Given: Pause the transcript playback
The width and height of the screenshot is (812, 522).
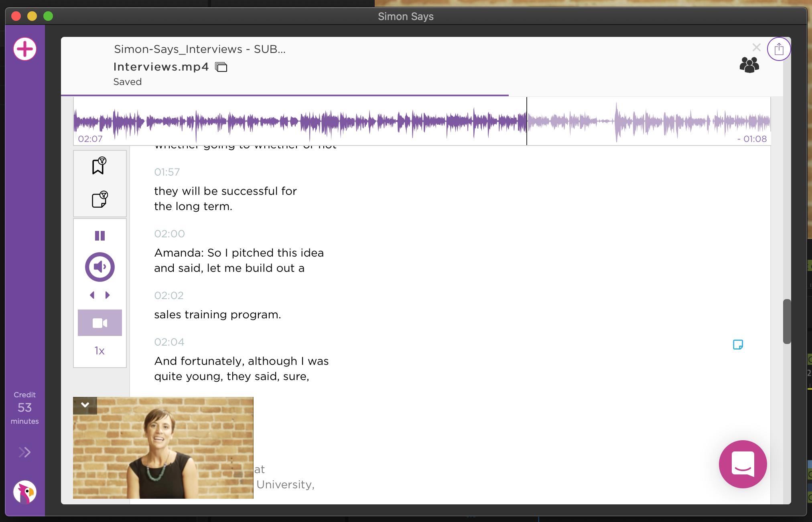Looking at the screenshot, I should (x=100, y=236).
